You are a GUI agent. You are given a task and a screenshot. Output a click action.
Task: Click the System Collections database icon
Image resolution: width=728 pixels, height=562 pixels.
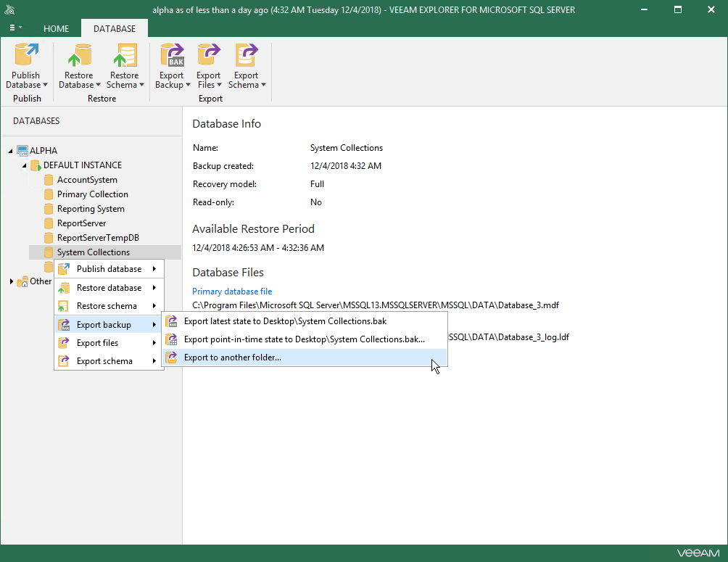[49, 252]
